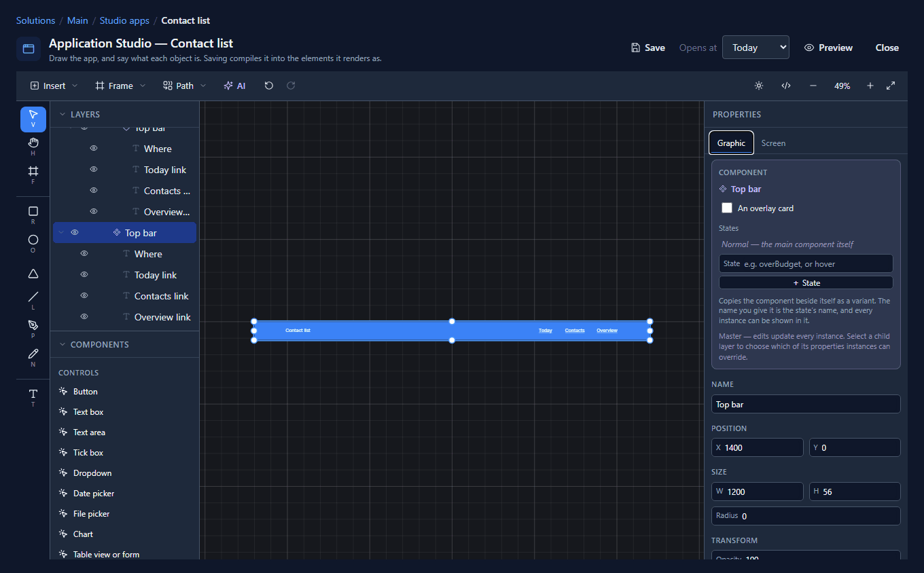Tick the 'An overlay card' checkbox

pos(727,208)
